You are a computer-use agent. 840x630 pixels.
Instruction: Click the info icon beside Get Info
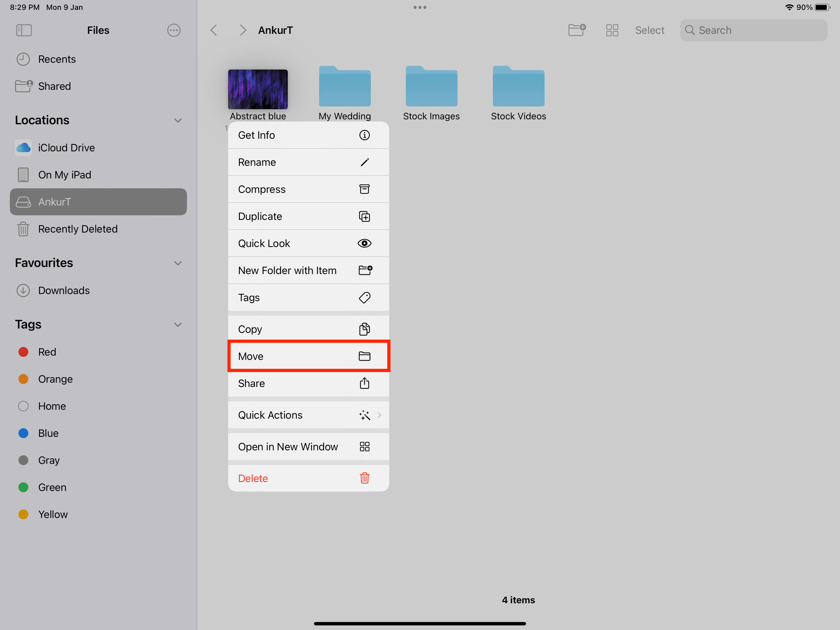click(x=365, y=135)
